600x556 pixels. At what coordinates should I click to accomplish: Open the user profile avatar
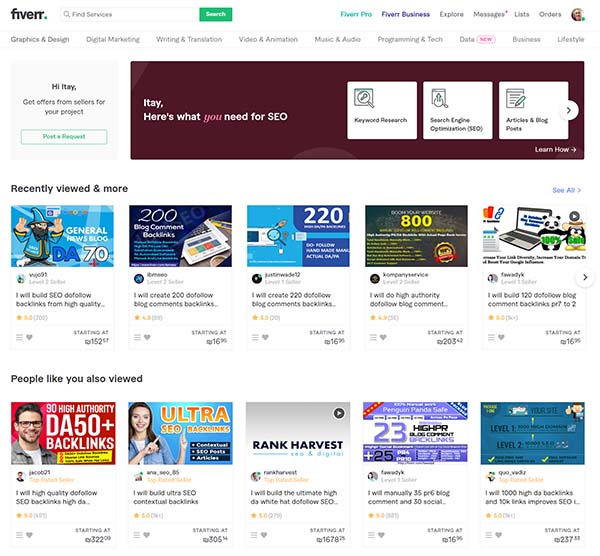point(577,14)
